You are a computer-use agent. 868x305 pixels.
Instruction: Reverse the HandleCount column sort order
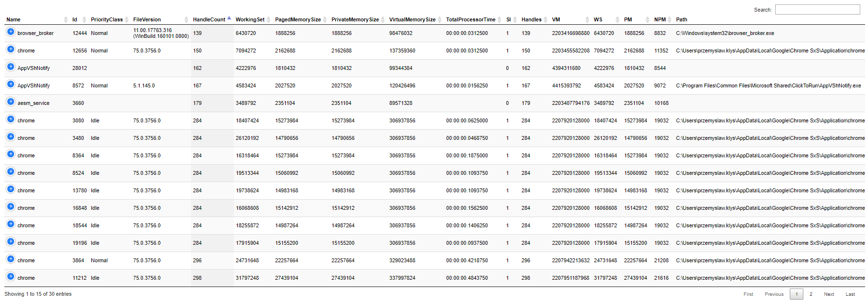[209, 20]
